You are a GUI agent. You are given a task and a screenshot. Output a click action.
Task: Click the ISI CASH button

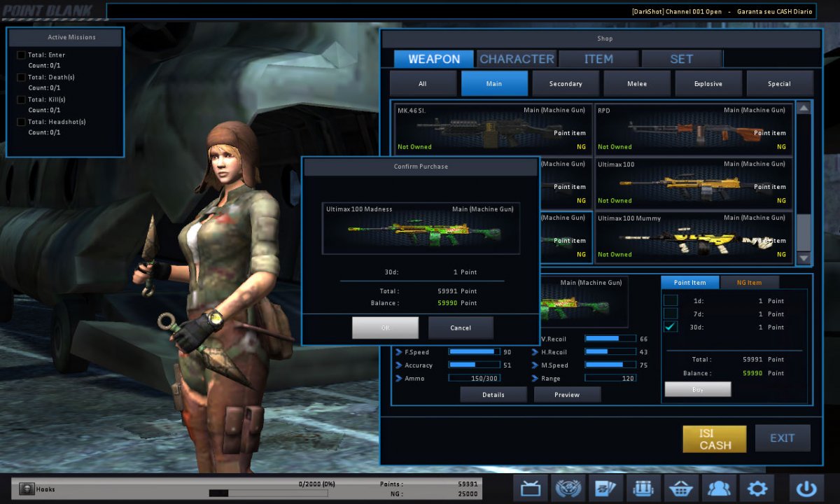pos(715,439)
